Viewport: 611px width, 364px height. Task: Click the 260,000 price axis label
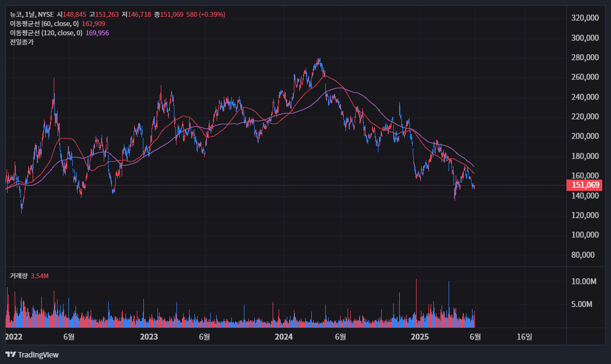[x=585, y=77]
